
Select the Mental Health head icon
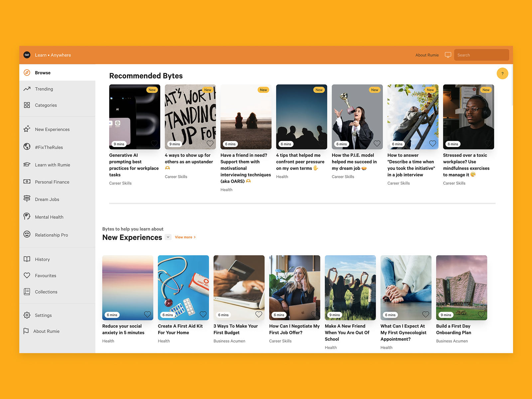(27, 216)
